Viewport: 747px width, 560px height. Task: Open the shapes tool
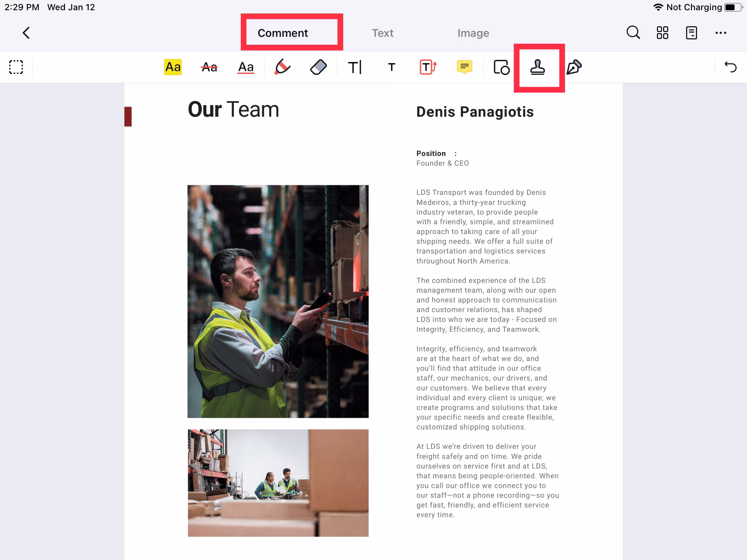click(501, 67)
